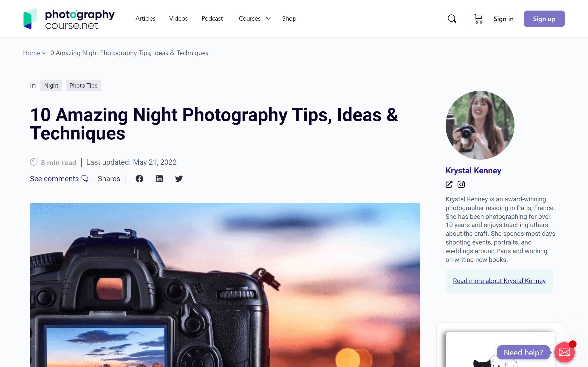Screen dimensions: 588x367
Task: Open Krystal Kenney's Instagram icon
Action: pos(461,184)
